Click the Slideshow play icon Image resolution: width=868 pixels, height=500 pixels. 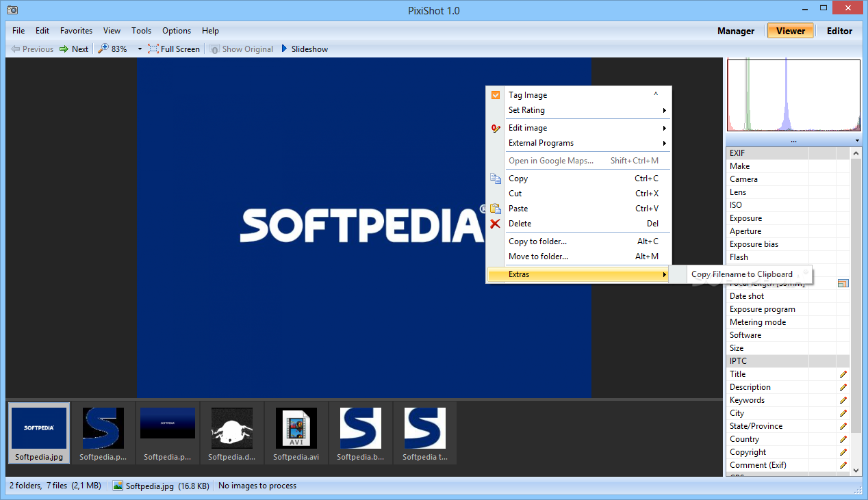[284, 49]
